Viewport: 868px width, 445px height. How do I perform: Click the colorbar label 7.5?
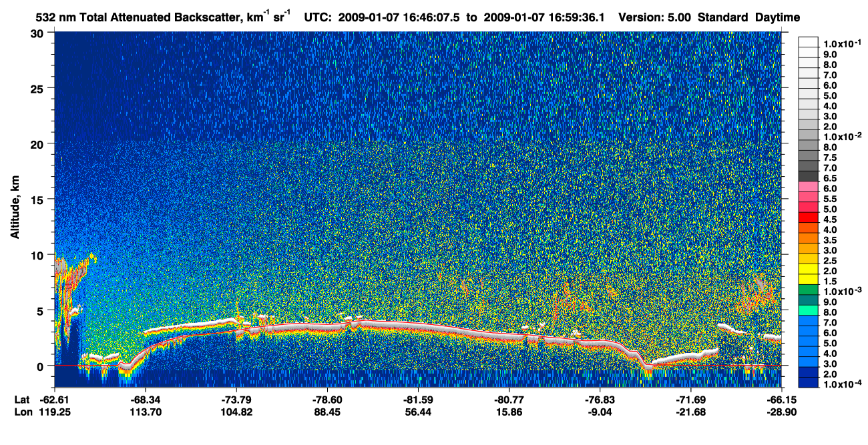coord(831,157)
